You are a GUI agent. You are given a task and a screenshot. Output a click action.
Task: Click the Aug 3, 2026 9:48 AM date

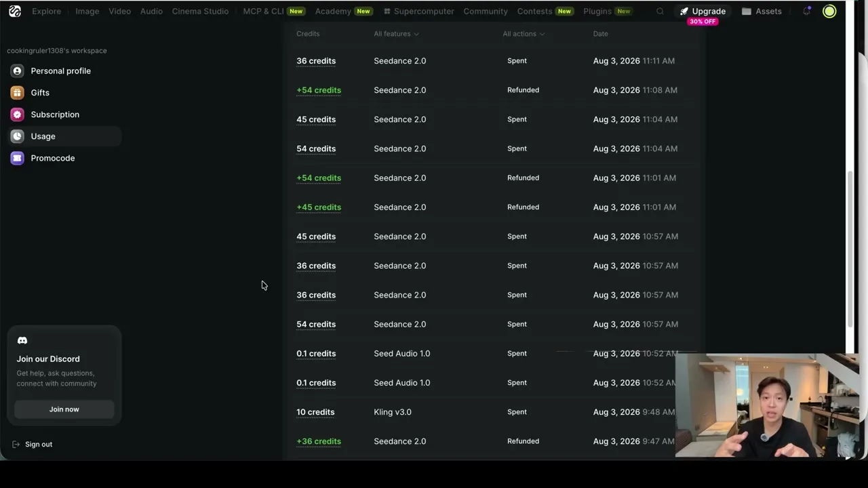(634, 412)
